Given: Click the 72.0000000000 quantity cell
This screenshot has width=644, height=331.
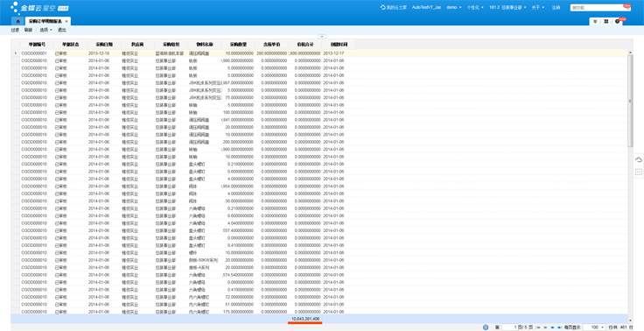Looking at the screenshot, I should (238, 297).
